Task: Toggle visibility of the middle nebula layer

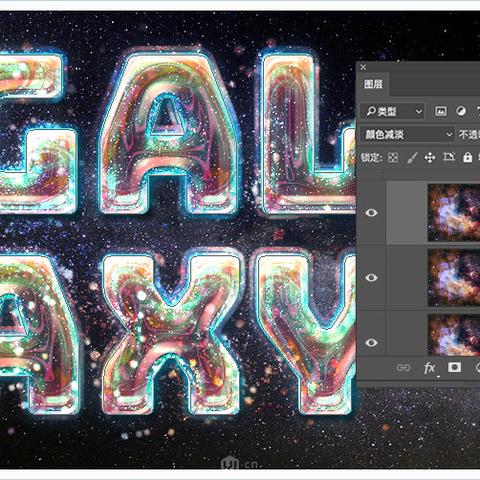Action: coord(371,277)
